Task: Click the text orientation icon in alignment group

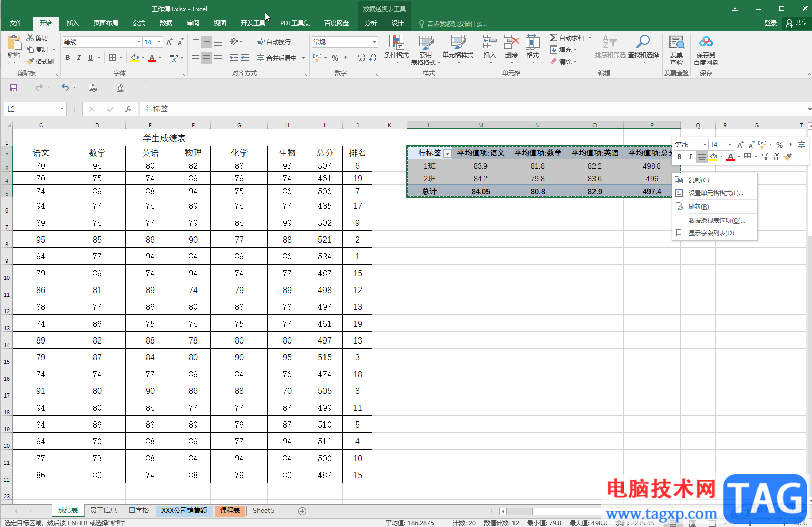Action: [x=234, y=42]
